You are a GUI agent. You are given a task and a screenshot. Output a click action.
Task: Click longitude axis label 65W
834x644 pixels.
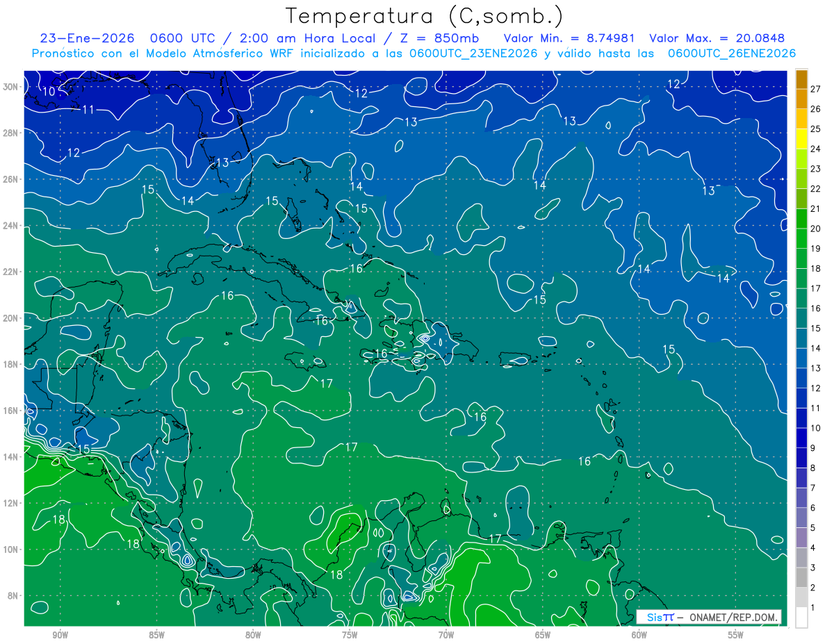click(x=543, y=636)
